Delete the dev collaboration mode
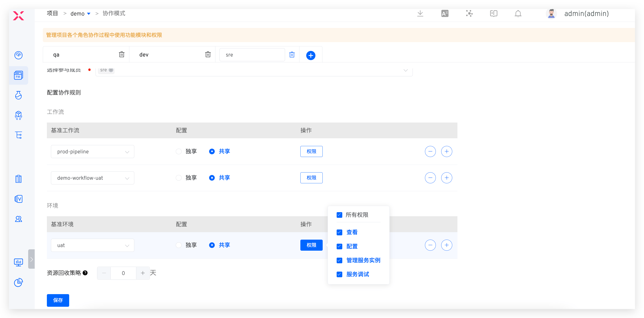 click(208, 55)
